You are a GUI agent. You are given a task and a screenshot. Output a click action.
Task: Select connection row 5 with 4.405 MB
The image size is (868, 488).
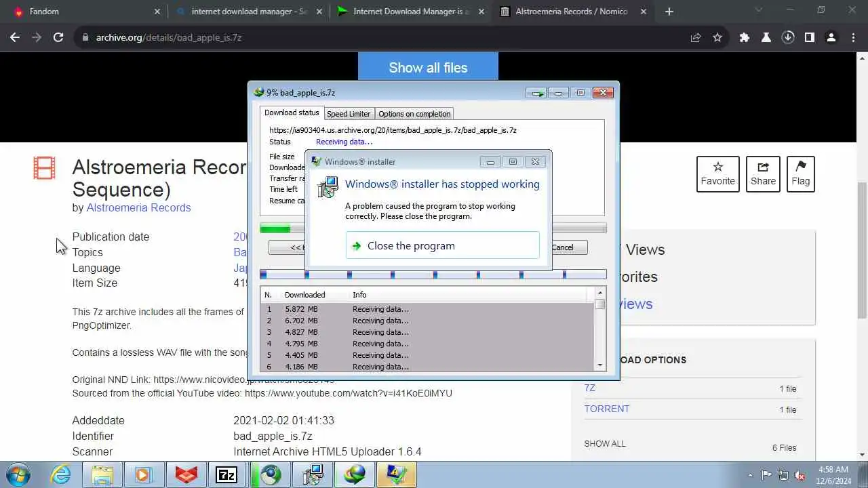tap(427, 355)
